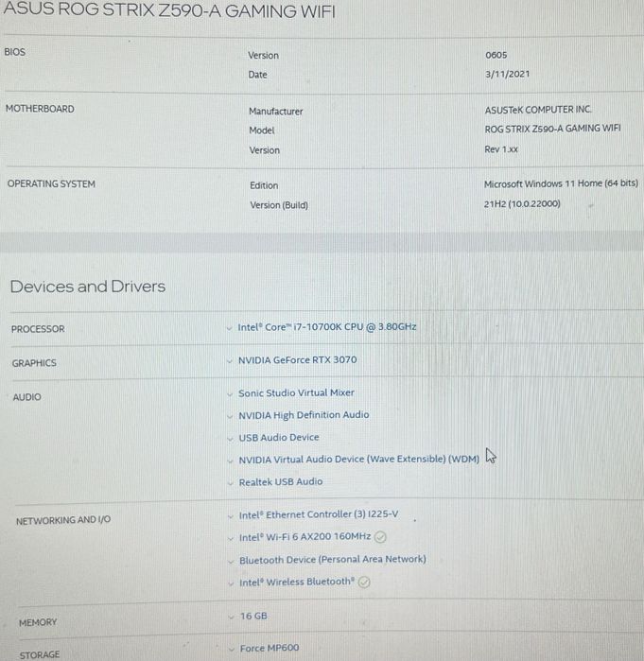Click the MEMORY category label

tap(38, 622)
